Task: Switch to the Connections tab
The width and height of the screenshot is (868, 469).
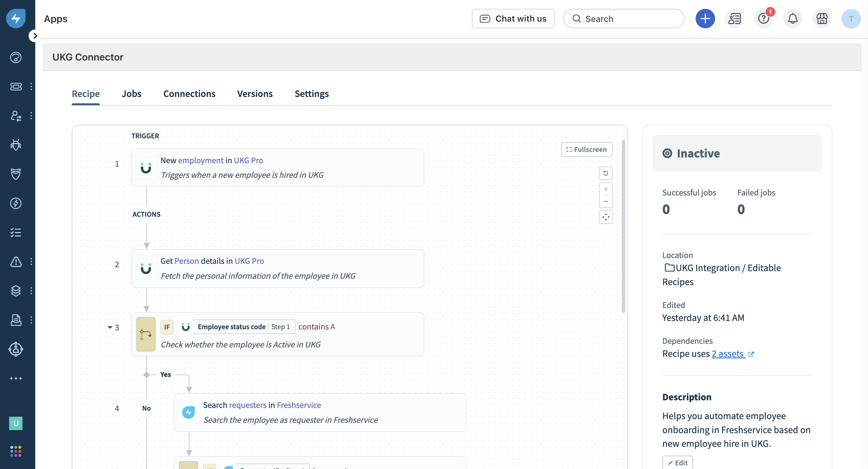Action: [189, 94]
